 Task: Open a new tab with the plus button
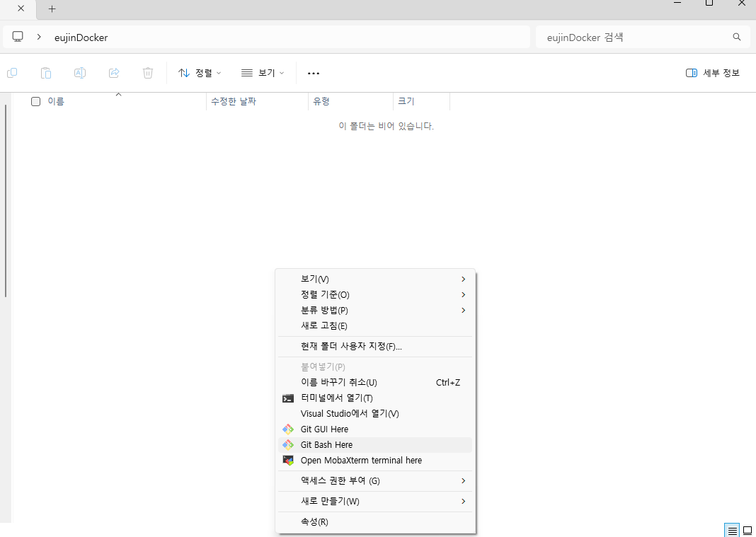click(52, 9)
